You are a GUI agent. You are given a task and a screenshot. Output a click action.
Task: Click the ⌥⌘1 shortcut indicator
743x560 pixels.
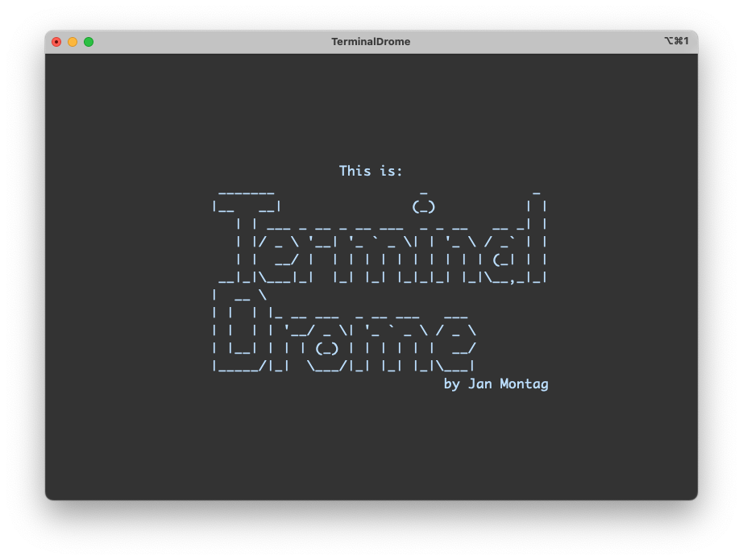coord(676,41)
